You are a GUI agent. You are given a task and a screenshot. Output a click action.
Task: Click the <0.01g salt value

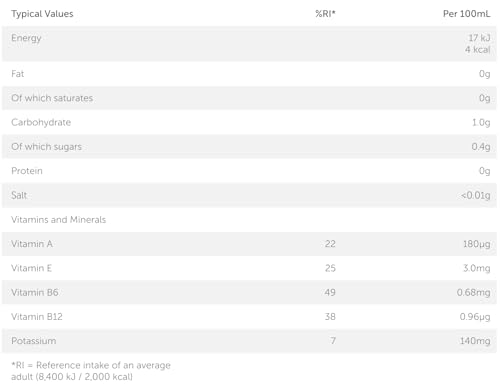(x=476, y=195)
